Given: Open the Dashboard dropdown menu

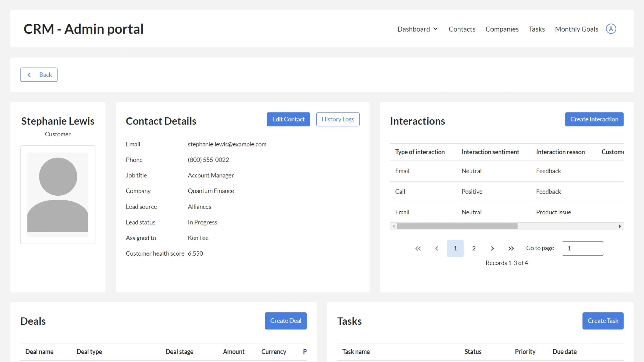Looking at the screenshot, I should 417,29.
